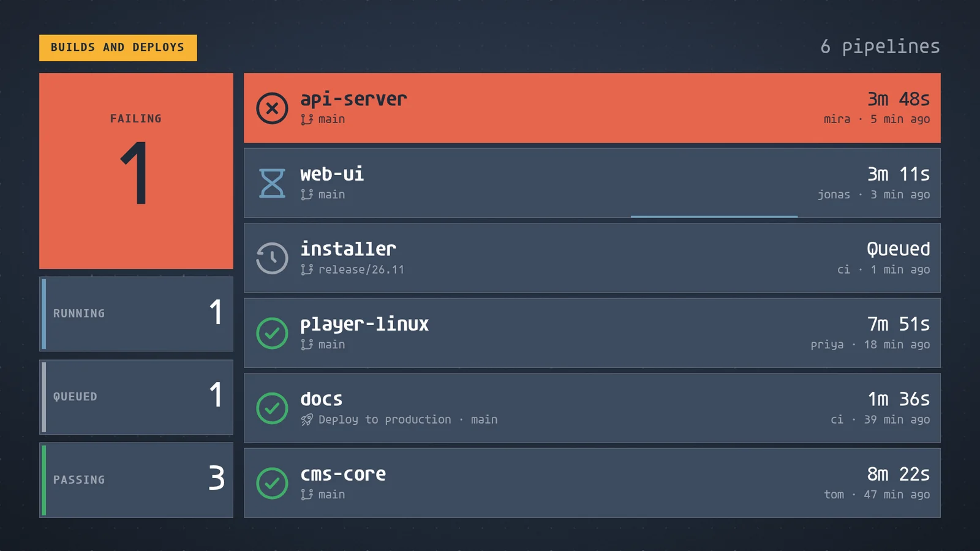The width and height of the screenshot is (980, 551).
Task: Click the 'release/26.11' branch label
Action: [361, 269]
